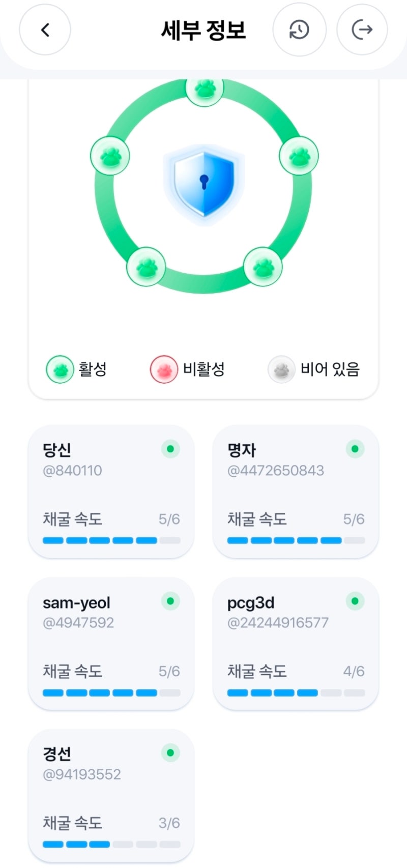Click the green 활성 legend icon
This screenshot has width=407, height=868.
[60, 369]
